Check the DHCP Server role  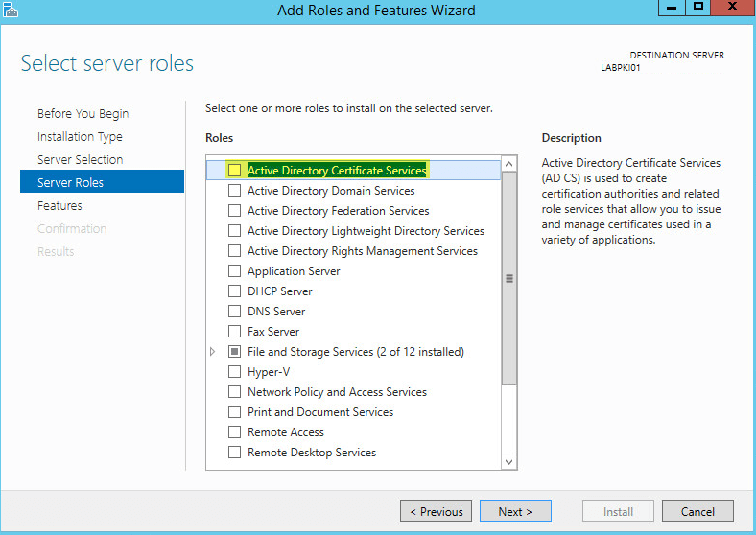click(x=234, y=291)
